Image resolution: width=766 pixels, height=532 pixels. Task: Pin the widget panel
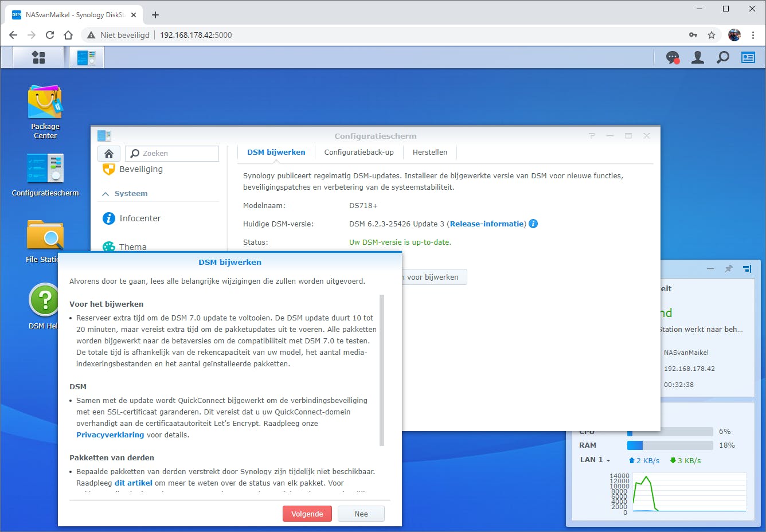click(x=729, y=268)
